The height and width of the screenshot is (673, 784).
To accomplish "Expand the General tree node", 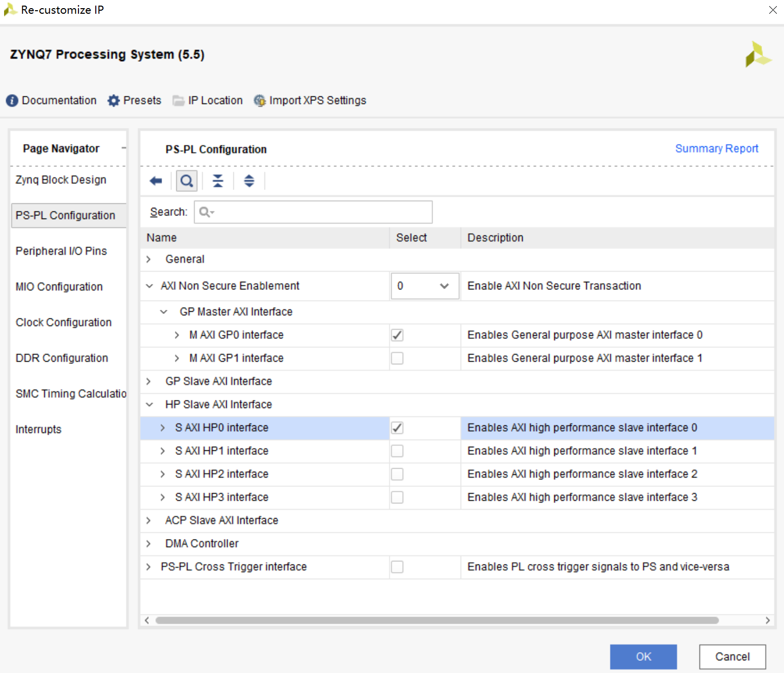I will click(148, 259).
